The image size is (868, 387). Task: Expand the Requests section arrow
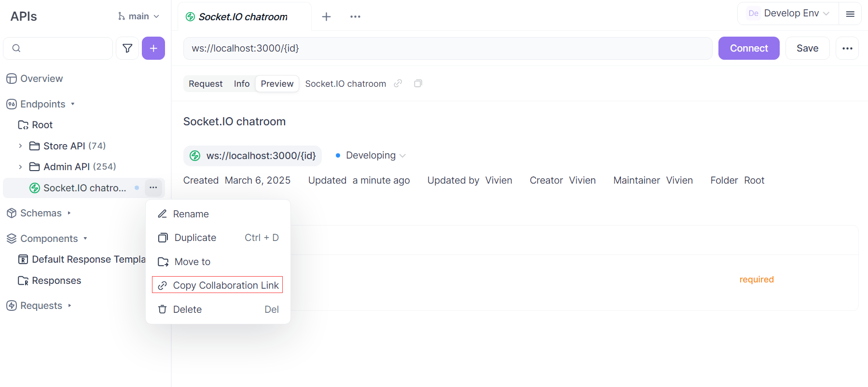[x=69, y=306]
